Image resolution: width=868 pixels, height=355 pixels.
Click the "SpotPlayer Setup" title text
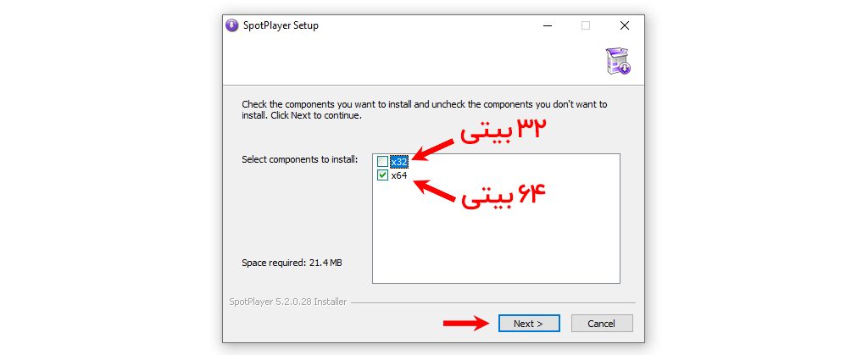tap(282, 25)
